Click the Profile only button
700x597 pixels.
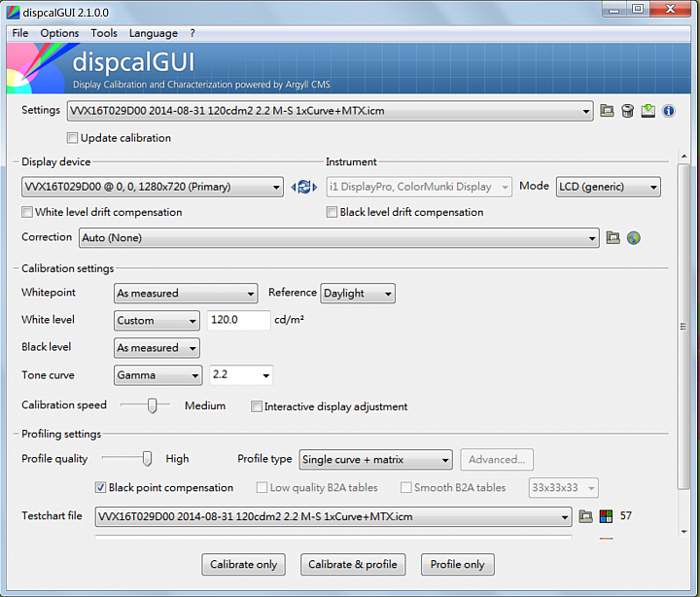[x=458, y=564]
